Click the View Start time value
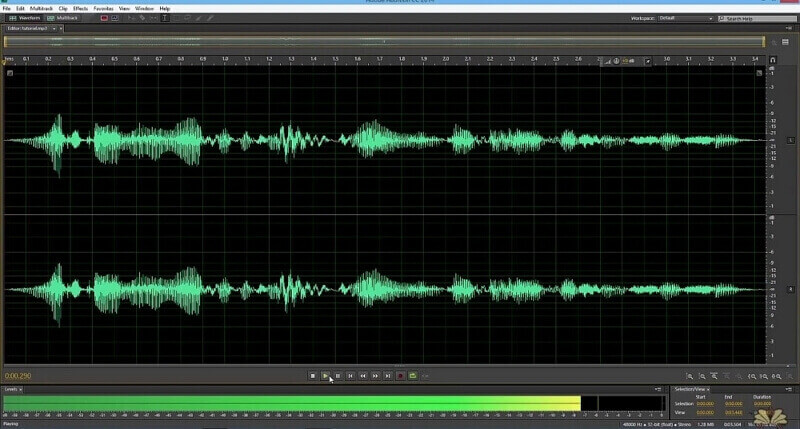 tap(705, 412)
